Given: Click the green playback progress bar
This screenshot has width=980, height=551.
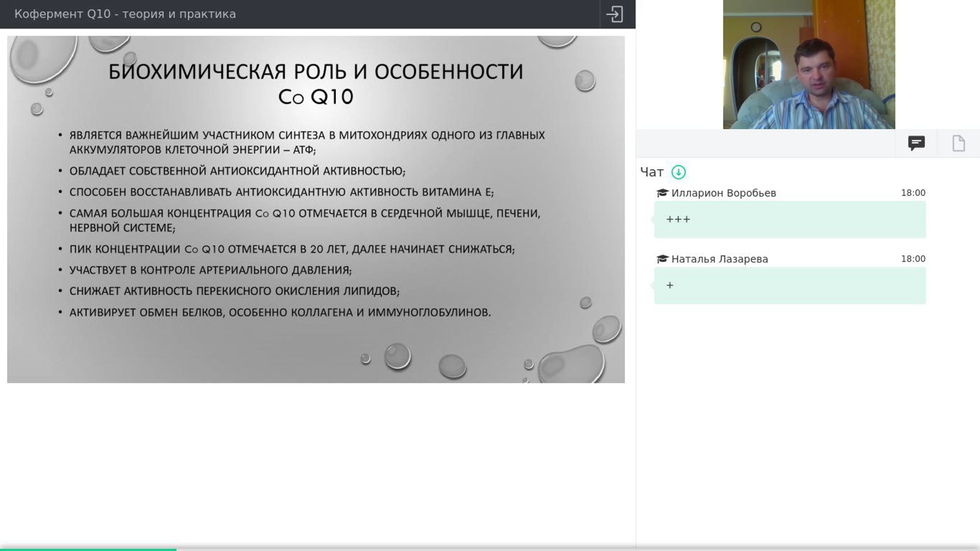Looking at the screenshot, I should pyautogui.click(x=88, y=549).
